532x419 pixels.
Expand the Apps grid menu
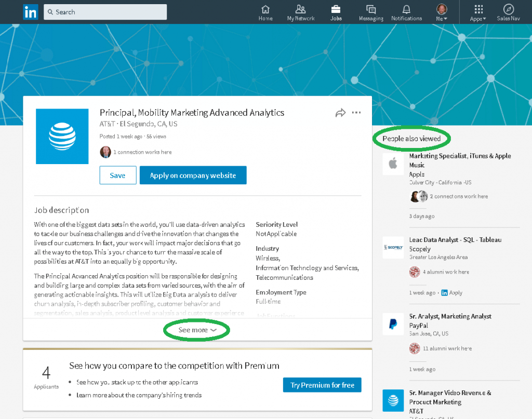478,13
